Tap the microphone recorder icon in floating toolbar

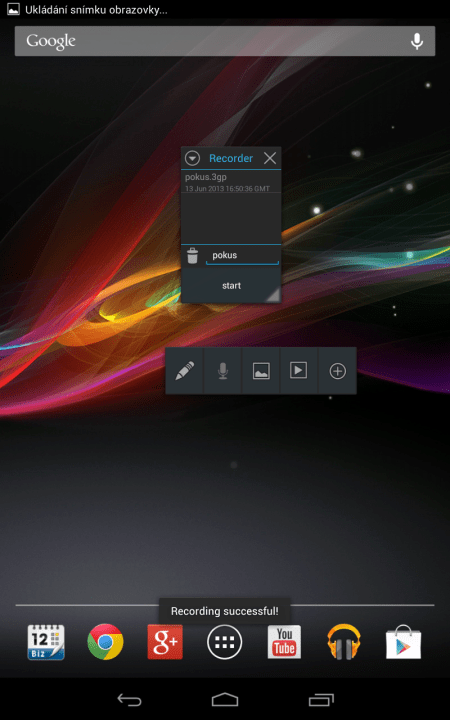[x=223, y=371]
